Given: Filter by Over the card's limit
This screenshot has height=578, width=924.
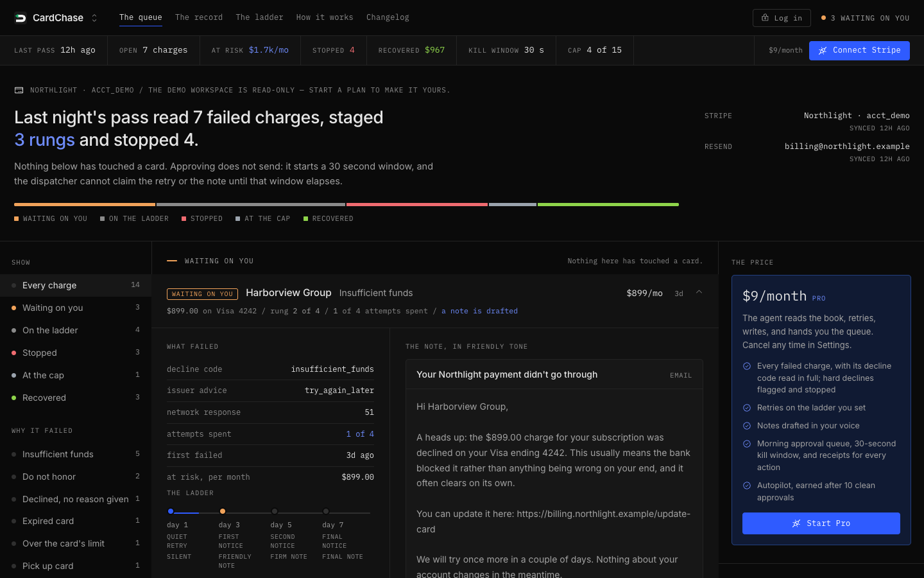Looking at the screenshot, I should click(x=76, y=543).
